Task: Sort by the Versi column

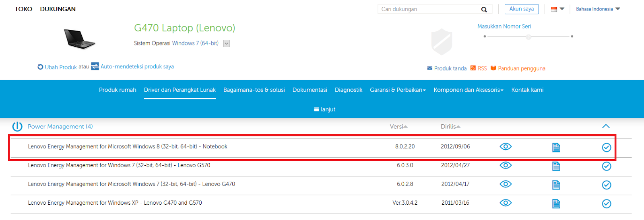Action: [398, 126]
